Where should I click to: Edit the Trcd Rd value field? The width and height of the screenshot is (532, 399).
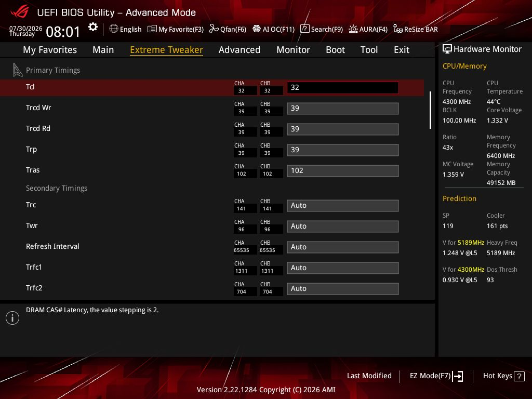(x=343, y=129)
